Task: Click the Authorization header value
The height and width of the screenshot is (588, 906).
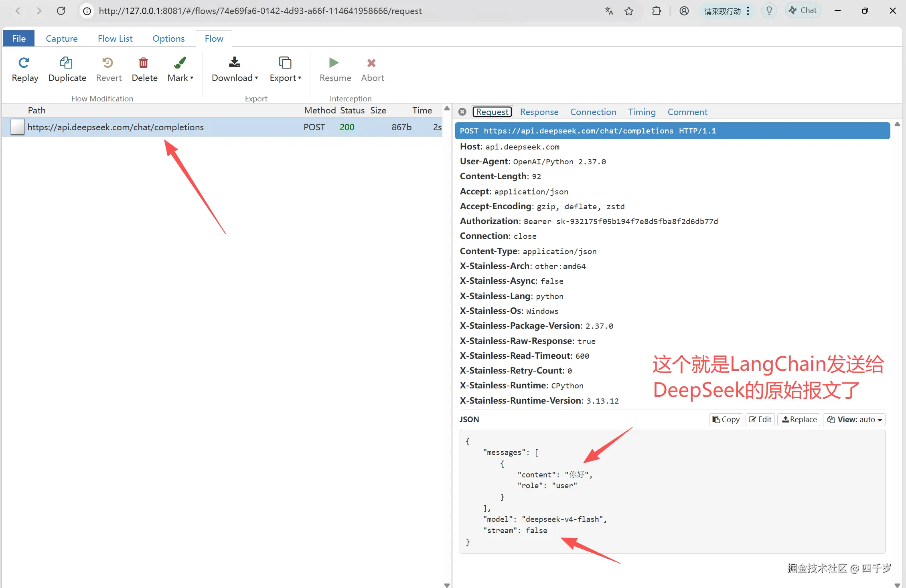Action: (621, 221)
